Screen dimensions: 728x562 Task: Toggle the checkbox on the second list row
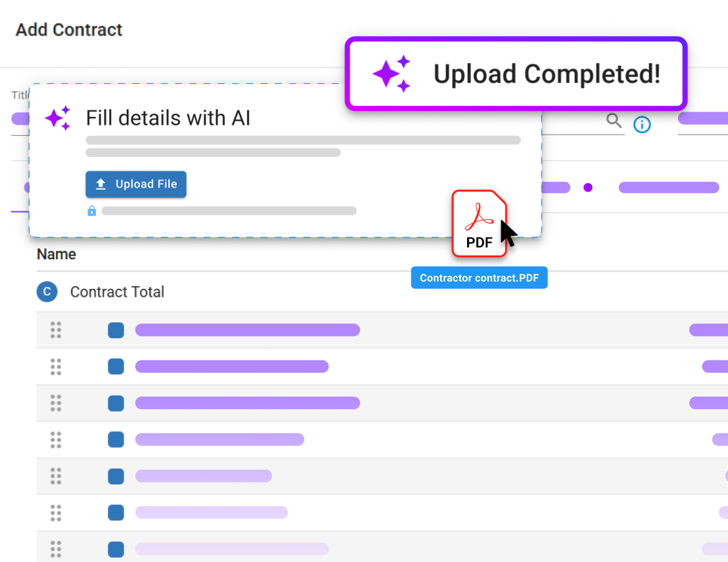tap(116, 366)
